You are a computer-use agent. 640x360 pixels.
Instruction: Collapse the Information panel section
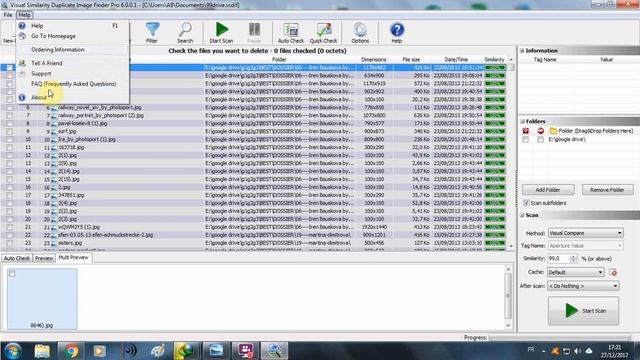point(522,51)
